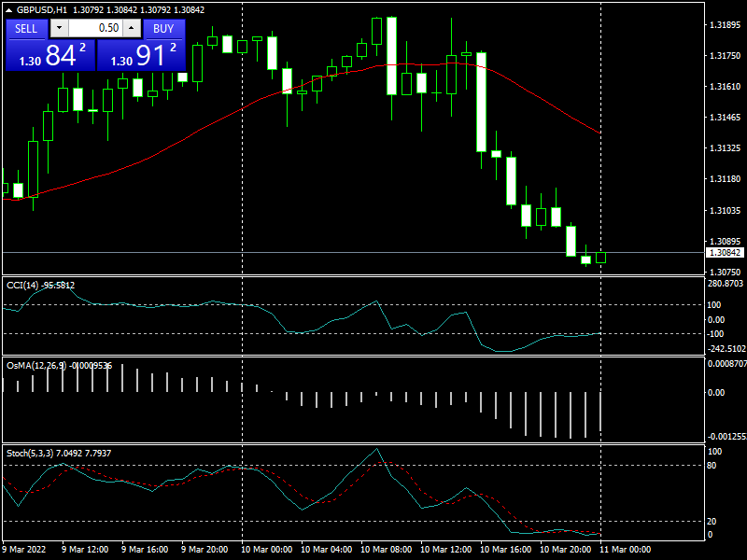Click the 10 Mar 20:00 time label

566,549
